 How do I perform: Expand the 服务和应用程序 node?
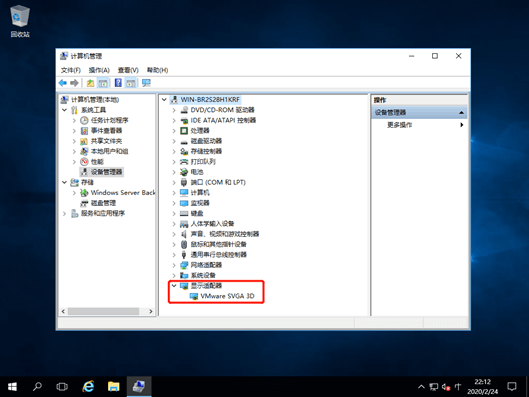pos(64,214)
